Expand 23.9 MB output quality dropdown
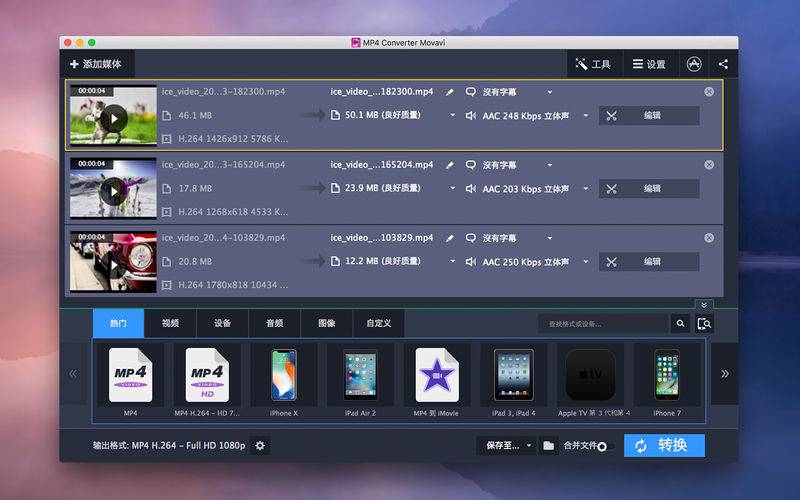800x500 pixels. pyautogui.click(x=452, y=188)
